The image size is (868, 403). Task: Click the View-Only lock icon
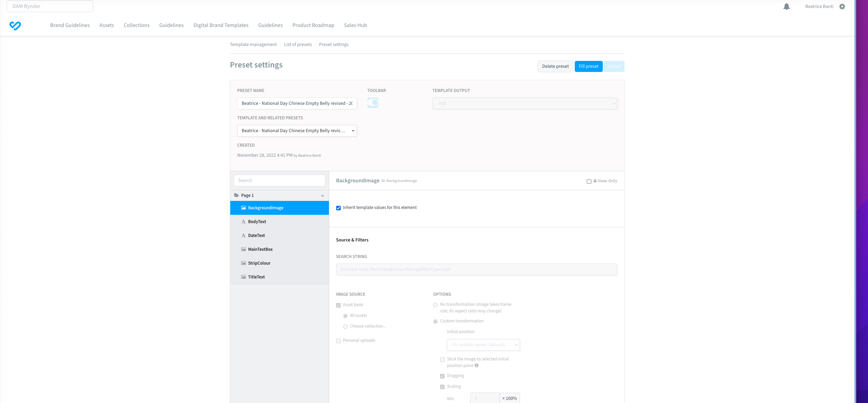(595, 181)
